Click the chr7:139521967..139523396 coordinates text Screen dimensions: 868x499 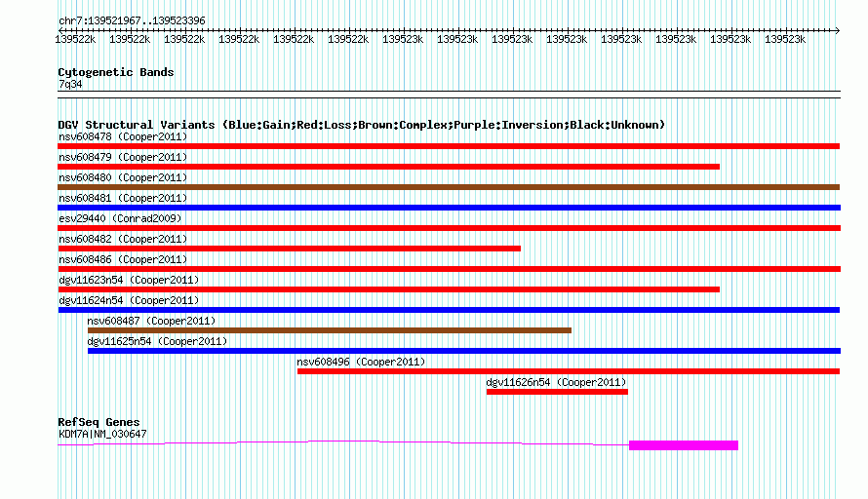click(x=132, y=21)
